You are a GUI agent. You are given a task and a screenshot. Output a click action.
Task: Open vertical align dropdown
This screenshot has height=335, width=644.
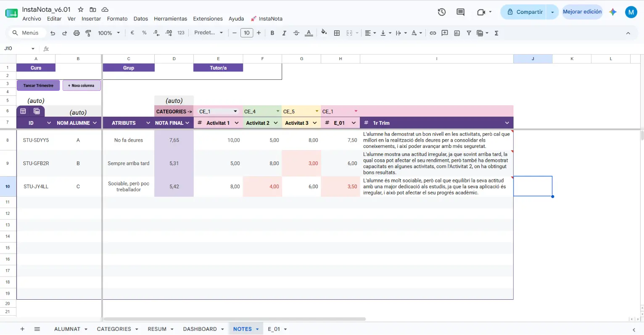pyautogui.click(x=386, y=33)
